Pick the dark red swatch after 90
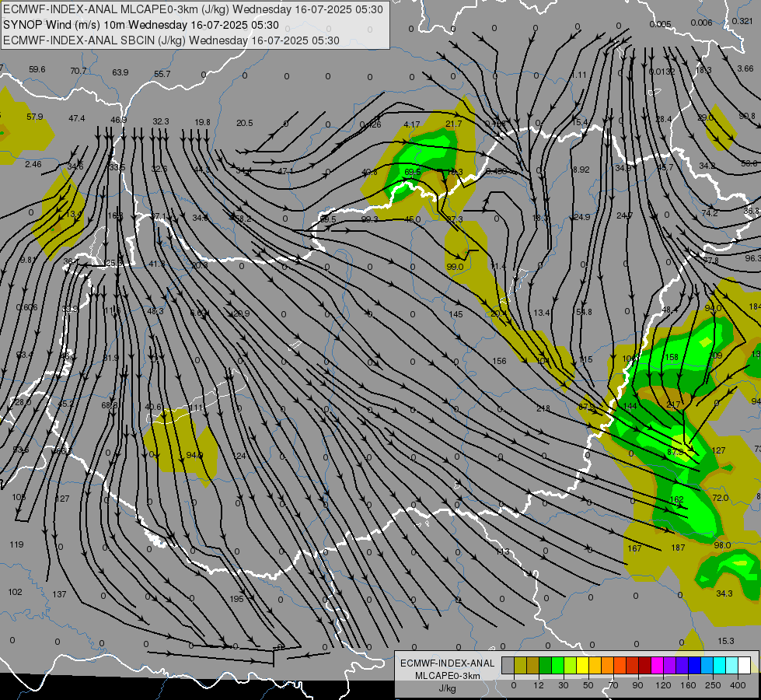The height and width of the screenshot is (700, 761). (644, 665)
